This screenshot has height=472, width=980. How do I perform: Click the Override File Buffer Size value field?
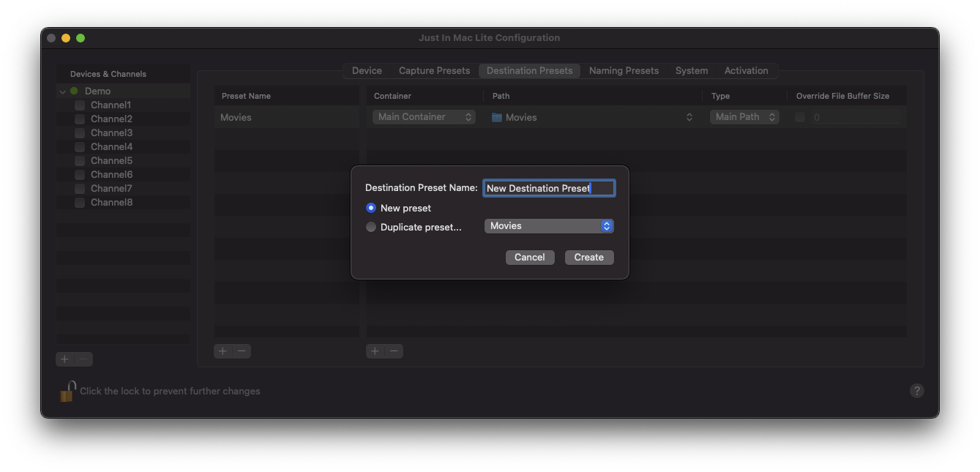pyautogui.click(x=855, y=117)
